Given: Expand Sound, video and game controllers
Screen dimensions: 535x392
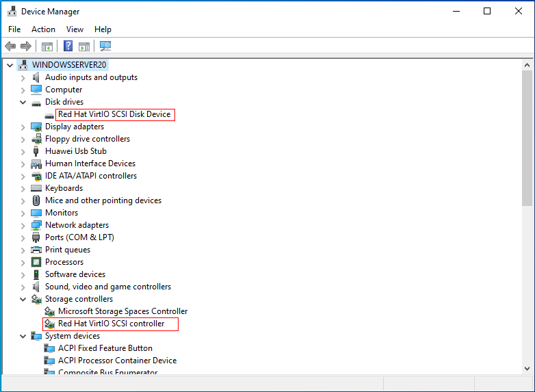Looking at the screenshot, I should (x=23, y=287).
